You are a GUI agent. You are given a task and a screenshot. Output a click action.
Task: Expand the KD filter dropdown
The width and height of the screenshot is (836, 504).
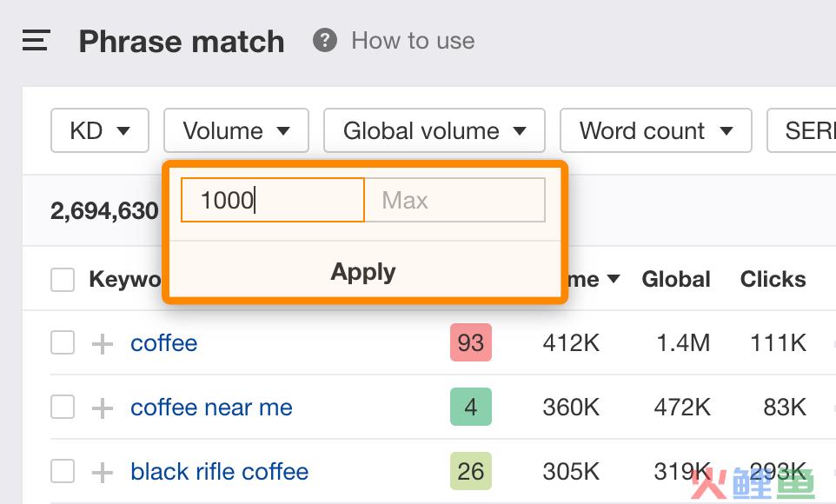pos(100,130)
